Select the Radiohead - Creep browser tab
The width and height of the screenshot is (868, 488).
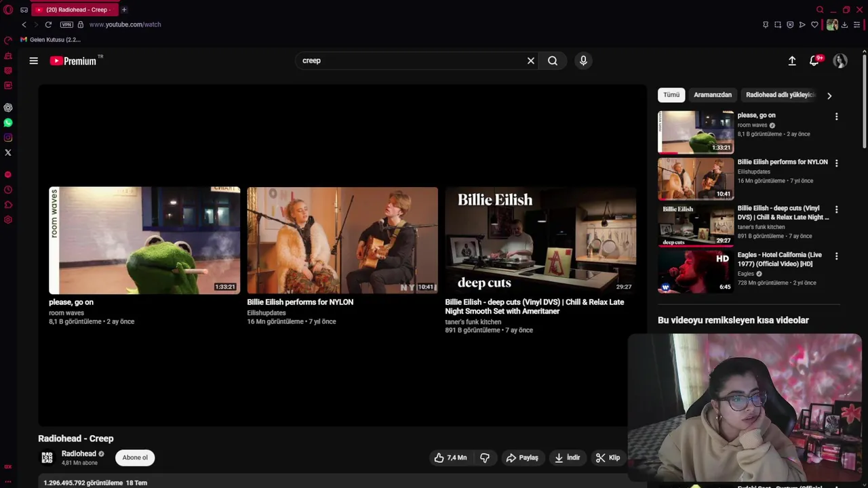tap(75, 9)
